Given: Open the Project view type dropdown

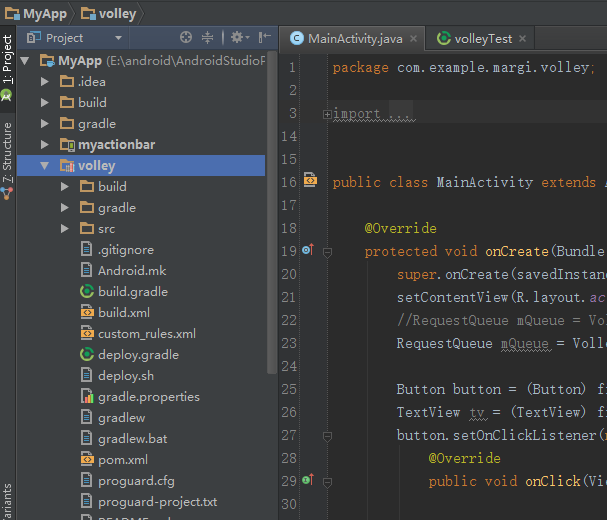Looking at the screenshot, I should coord(118,38).
